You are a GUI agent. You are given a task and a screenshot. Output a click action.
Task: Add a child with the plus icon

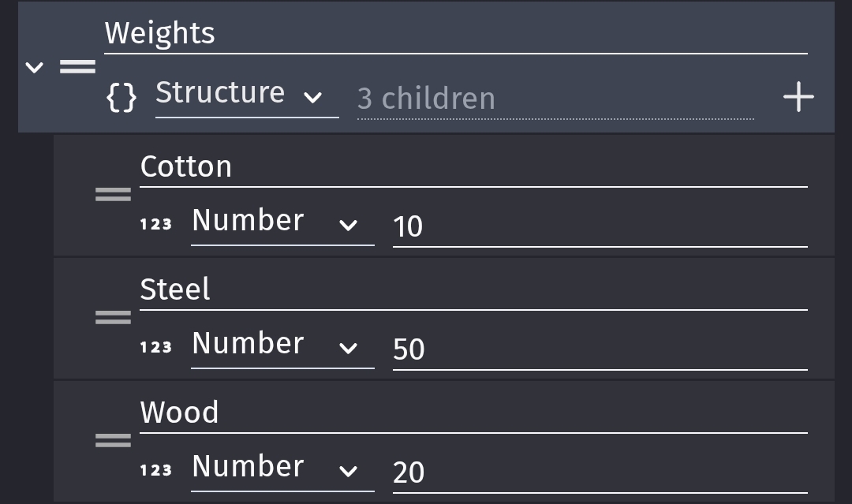coord(798,97)
